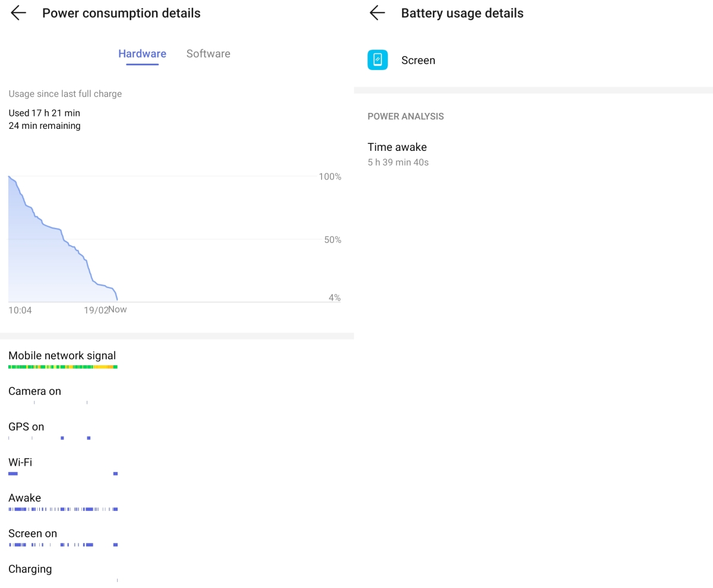
Task: Tap the Screen label text
Action: pyautogui.click(x=418, y=61)
